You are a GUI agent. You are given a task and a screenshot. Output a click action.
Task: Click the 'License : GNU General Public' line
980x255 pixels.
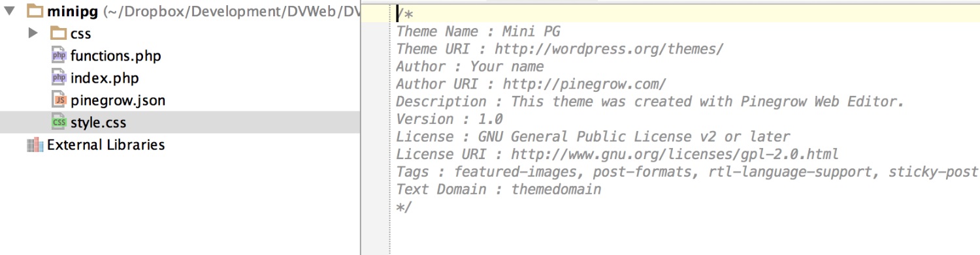(593, 137)
